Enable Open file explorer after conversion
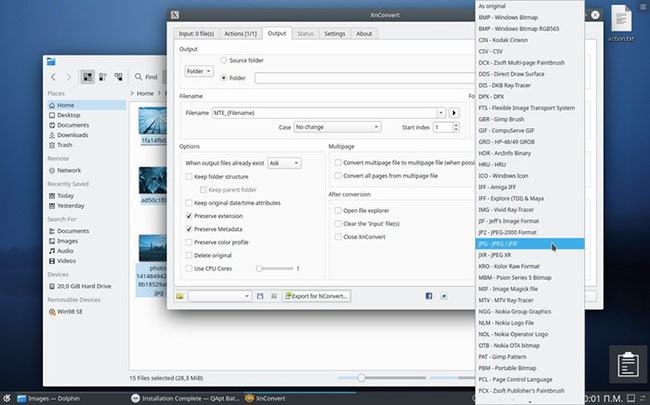650x405 pixels. click(338, 211)
